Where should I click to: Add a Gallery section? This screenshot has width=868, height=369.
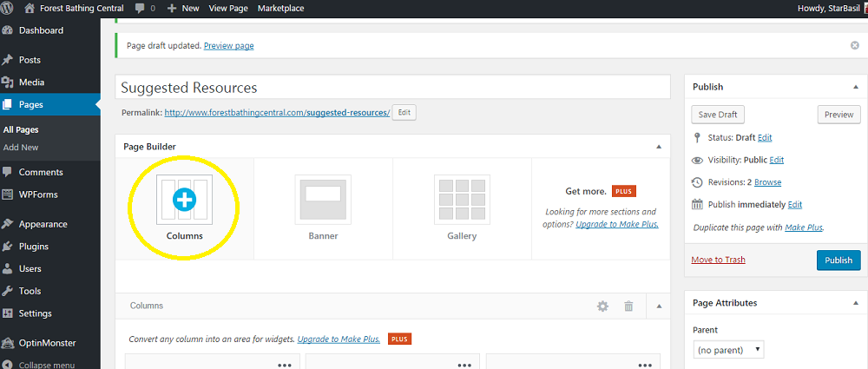tap(462, 208)
